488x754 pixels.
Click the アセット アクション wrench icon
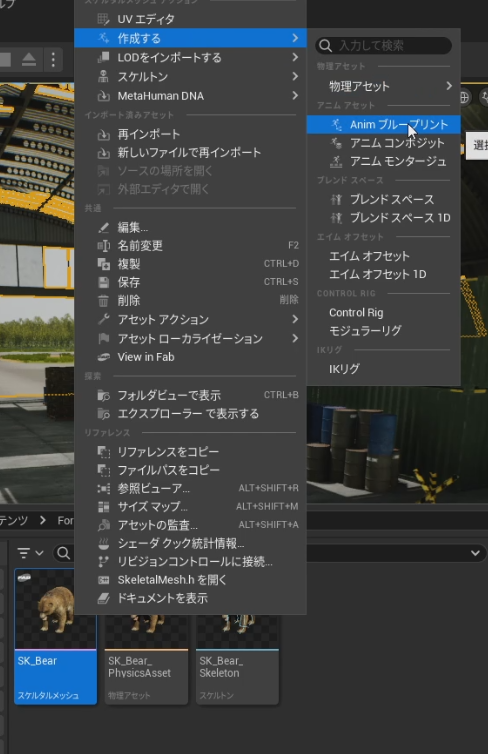click(x=103, y=319)
